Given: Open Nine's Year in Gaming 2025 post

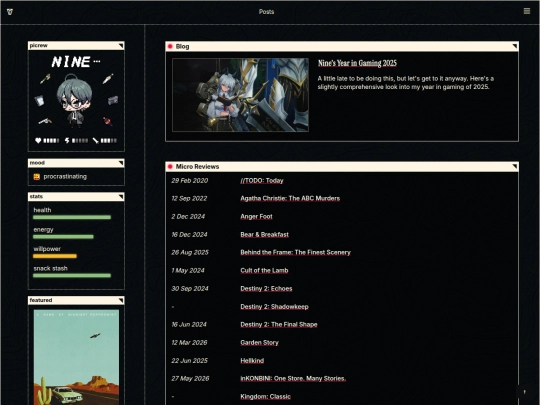Looking at the screenshot, I should click(357, 63).
